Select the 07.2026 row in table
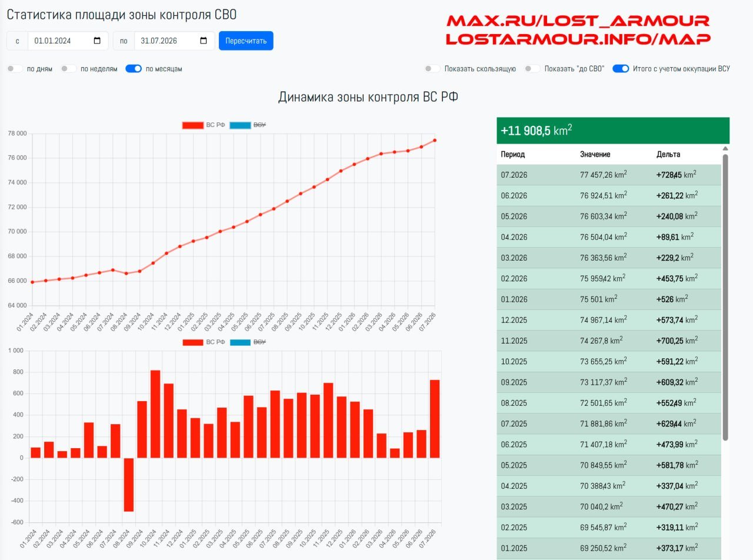The height and width of the screenshot is (560, 753). 608,175
